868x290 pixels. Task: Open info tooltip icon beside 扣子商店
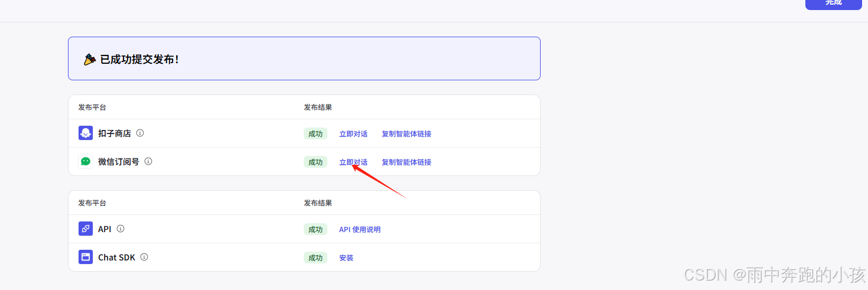pos(140,133)
